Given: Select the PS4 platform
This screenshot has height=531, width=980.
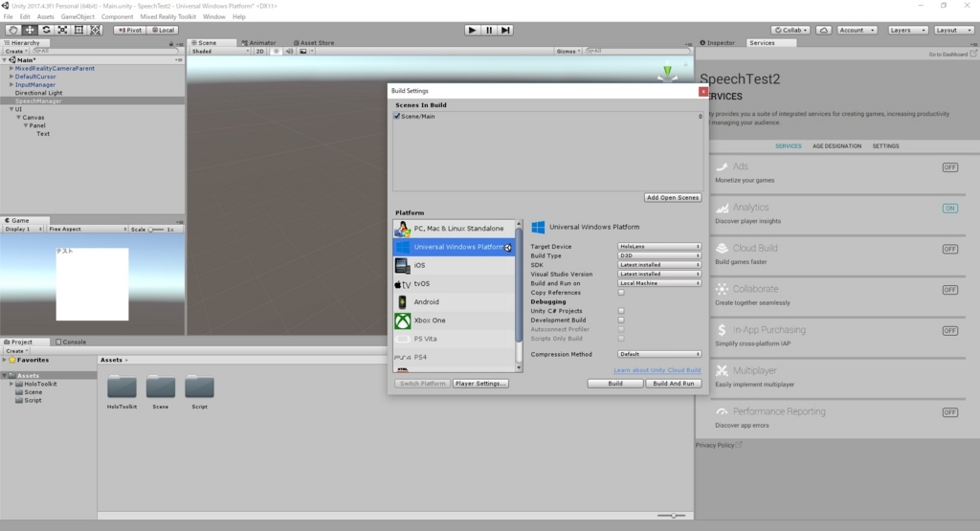Looking at the screenshot, I should (454, 357).
